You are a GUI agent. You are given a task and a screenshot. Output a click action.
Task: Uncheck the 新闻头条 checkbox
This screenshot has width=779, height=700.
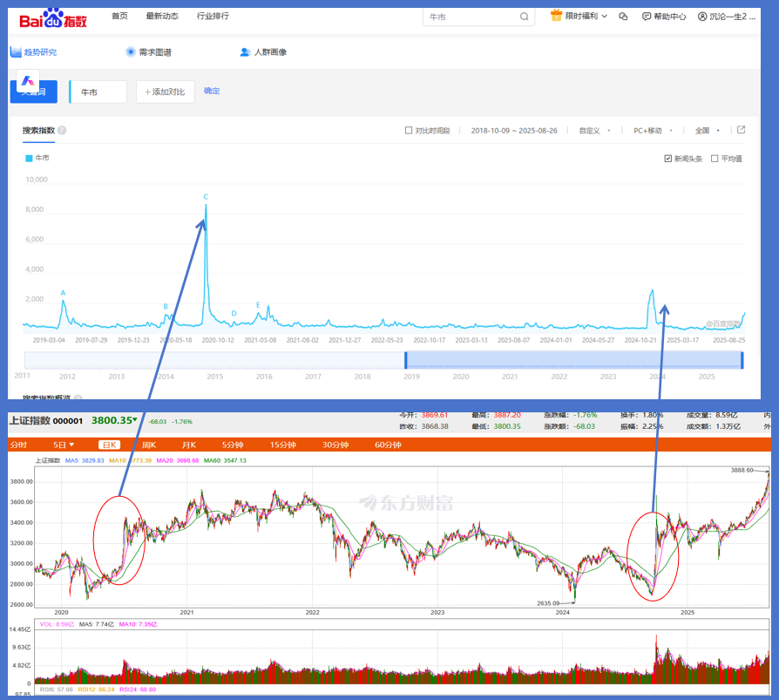point(667,159)
